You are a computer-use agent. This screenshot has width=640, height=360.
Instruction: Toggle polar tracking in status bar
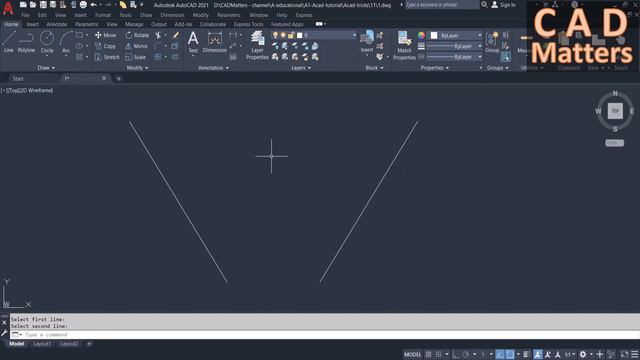[x=466, y=354]
